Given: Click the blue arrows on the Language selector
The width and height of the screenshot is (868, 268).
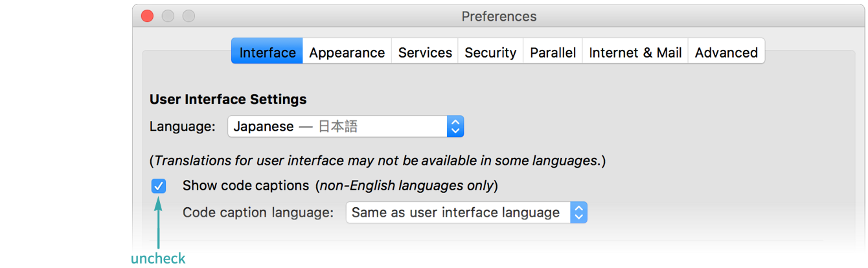Looking at the screenshot, I should click(x=455, y=126).
